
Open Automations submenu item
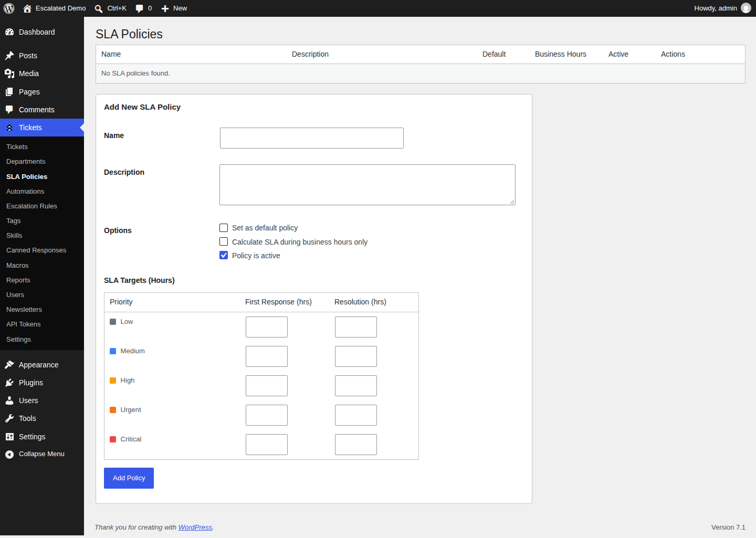click(x=25, y=192)
